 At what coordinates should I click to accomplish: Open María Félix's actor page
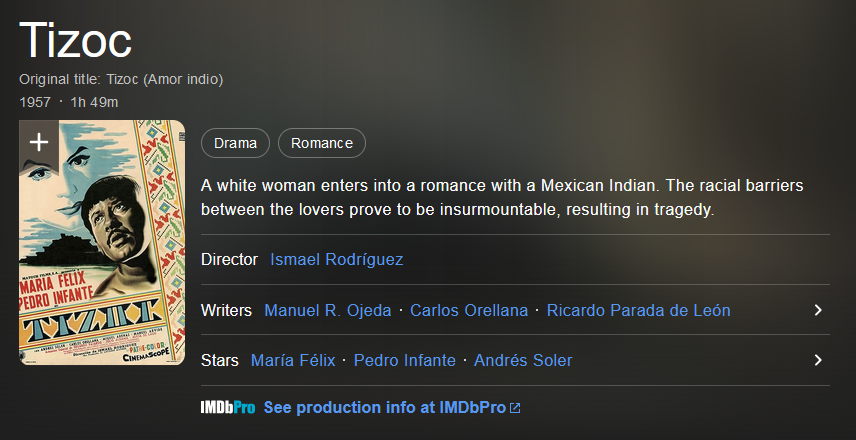coord(293,360)
